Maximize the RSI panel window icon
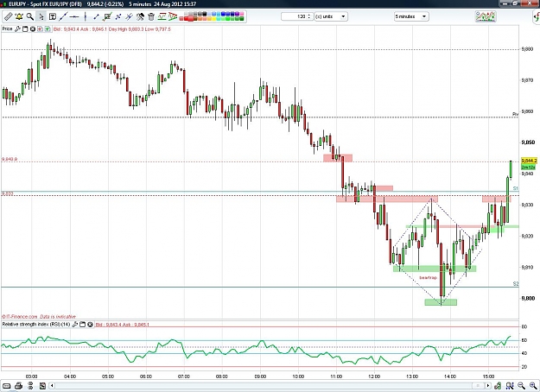Image resolution: width=540 pixels, height=392 pixels. [x=82, y=324]
